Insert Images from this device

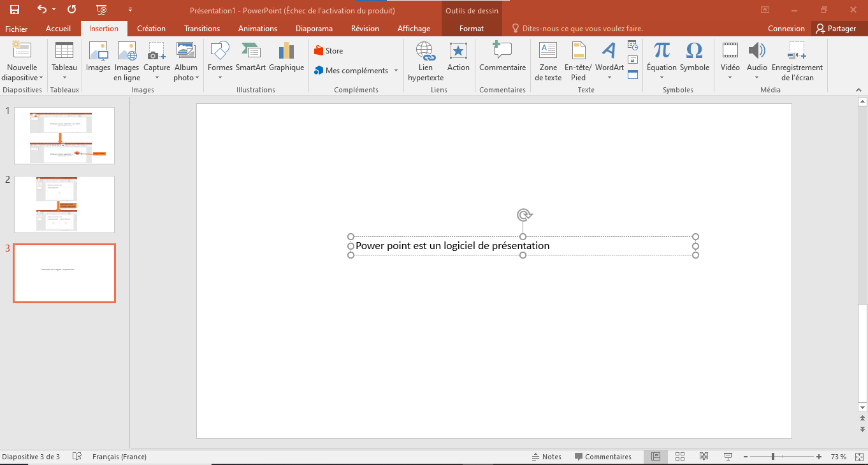(98, 51)
